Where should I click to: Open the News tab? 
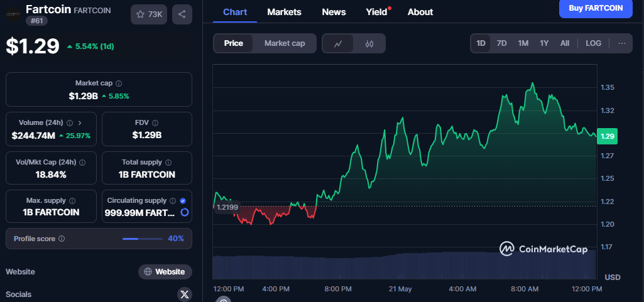click(x=334, y=12)
